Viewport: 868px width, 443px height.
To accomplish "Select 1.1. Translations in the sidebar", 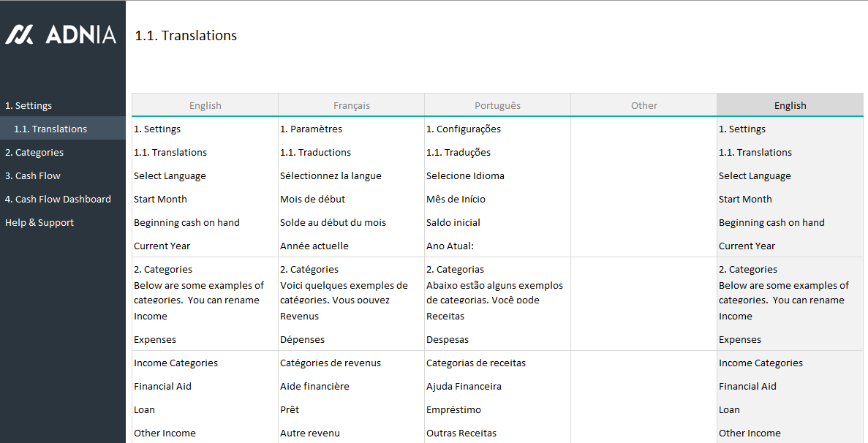I will pyautogui.click(x=50, y=129).
